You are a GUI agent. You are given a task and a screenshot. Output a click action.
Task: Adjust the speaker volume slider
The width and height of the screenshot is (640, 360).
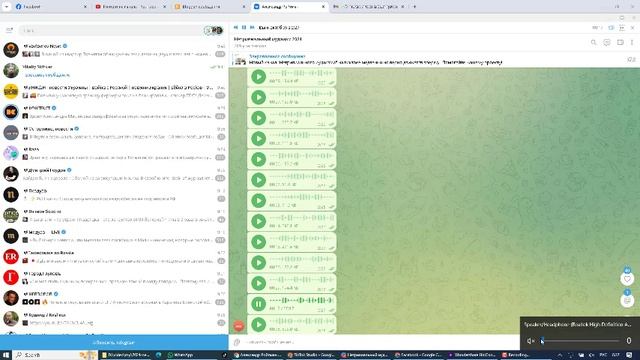tap(580, 341)
